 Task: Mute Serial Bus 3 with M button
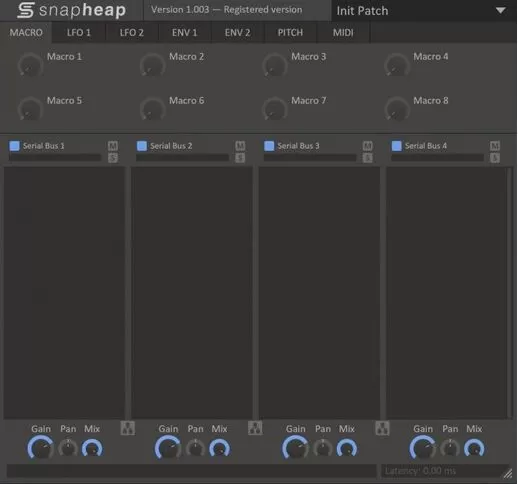point(367,146)
